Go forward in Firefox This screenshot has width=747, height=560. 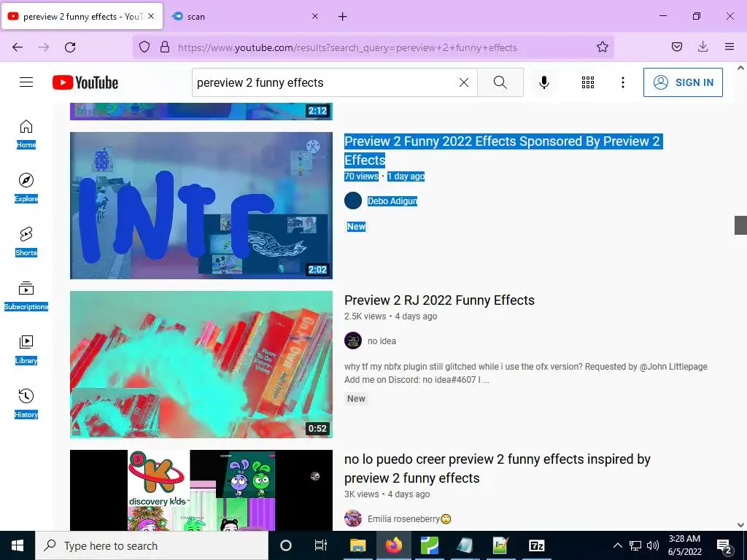(44, 47)
